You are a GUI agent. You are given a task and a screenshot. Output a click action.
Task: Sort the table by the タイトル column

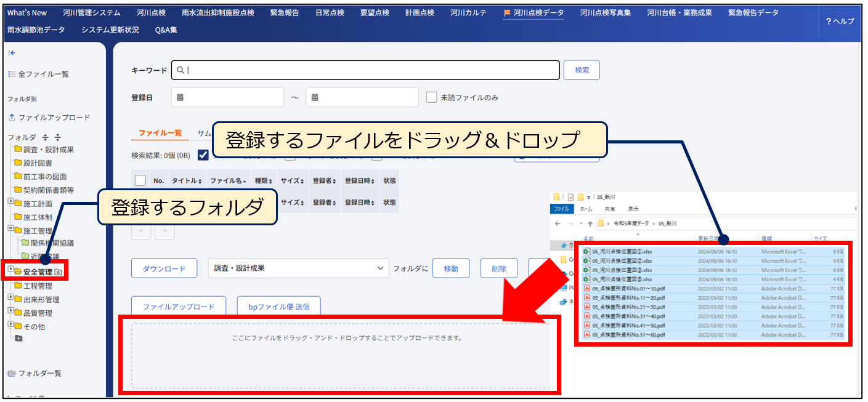click(187, 181)
